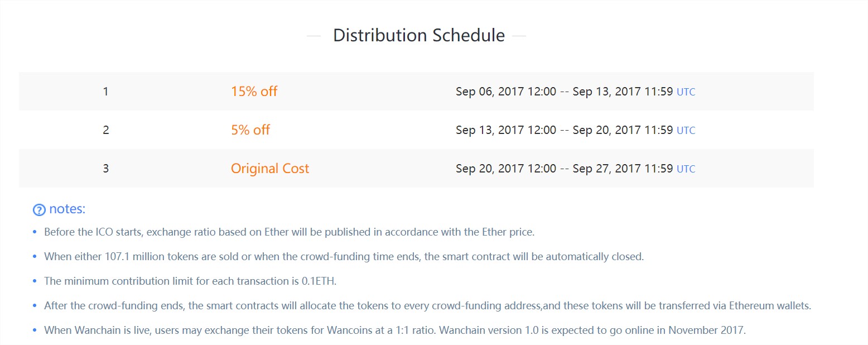The image size is (868, 345).
Task: Click row number 1 in schedule
Action: tap(106, 92)
